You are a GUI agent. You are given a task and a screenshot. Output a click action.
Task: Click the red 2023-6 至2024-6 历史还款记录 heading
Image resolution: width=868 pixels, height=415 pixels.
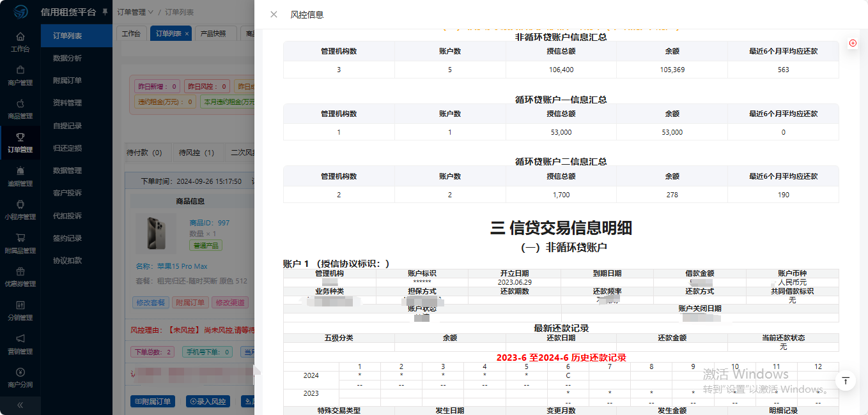[561, 358]
